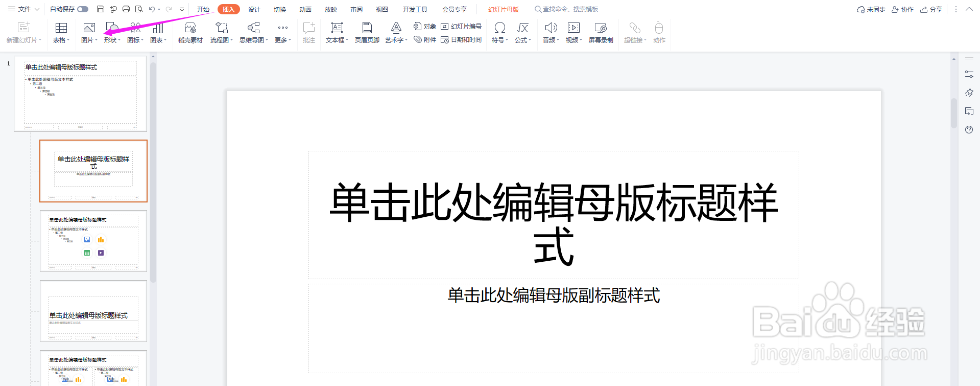Toggle the 自动保存 autosave switch
The width and height of the screenshot is (980, 386).
click(x=83, y=9)
